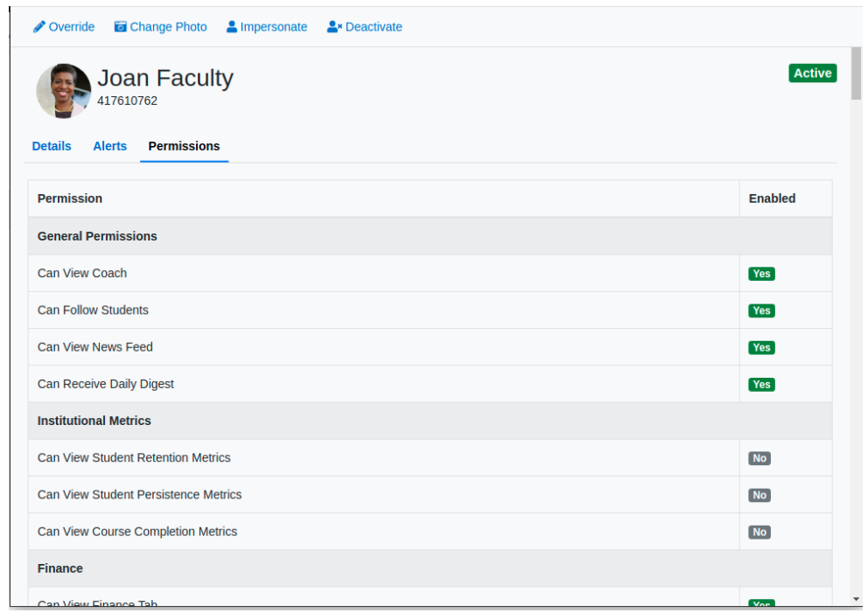Screen dimensions: 868x613
Task: Click Yes badge for Can View News Feed
Action: coord(761,347)
